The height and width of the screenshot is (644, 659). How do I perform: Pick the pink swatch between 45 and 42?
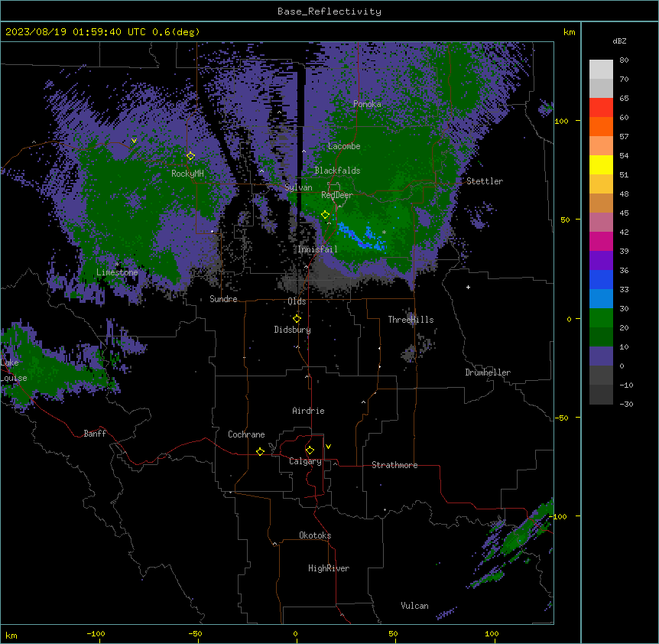pos(601,223)
